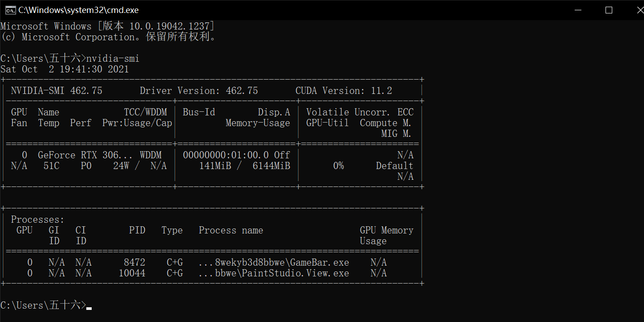Click the 'Volatile Uncorr. ECC' header

360,112
